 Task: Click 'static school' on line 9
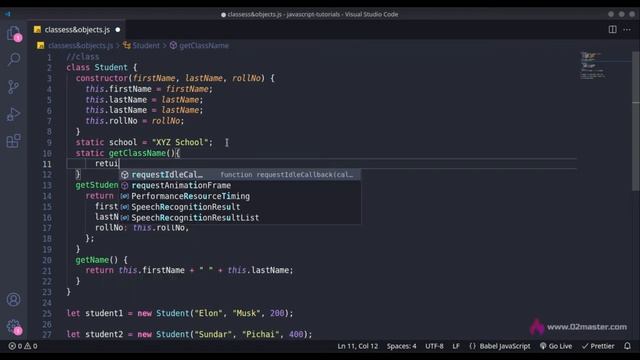(106, 142)
